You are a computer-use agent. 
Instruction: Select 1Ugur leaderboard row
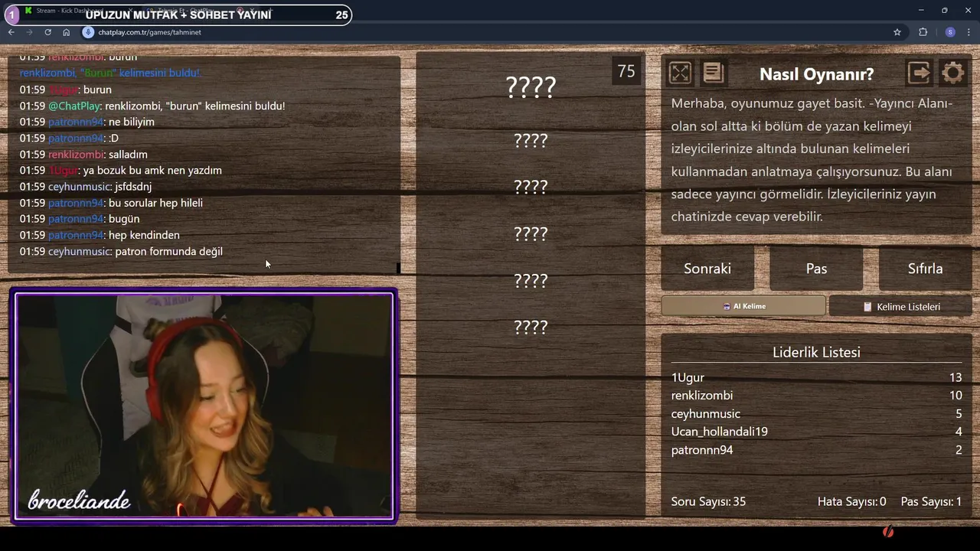tap(816, 377)
